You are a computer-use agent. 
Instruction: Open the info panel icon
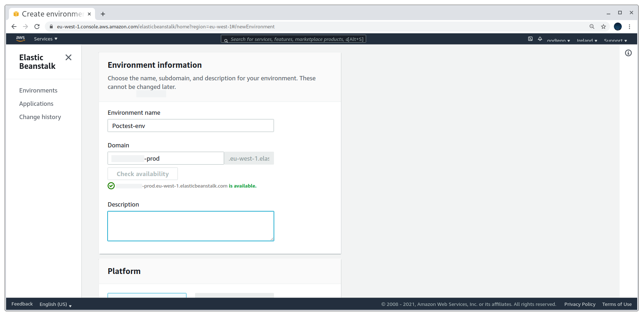628,53
